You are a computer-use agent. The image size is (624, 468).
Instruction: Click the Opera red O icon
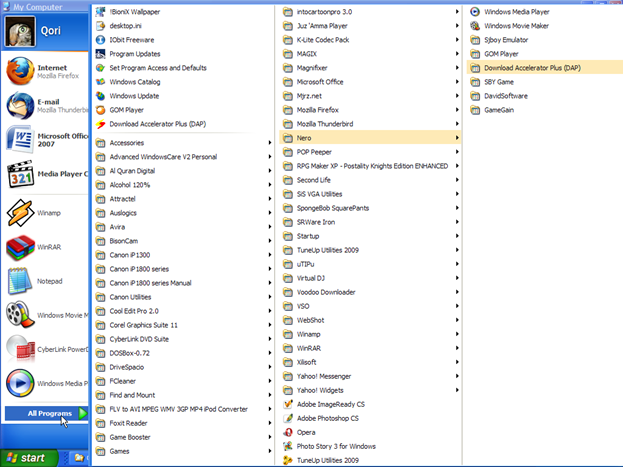click(288, 433)
